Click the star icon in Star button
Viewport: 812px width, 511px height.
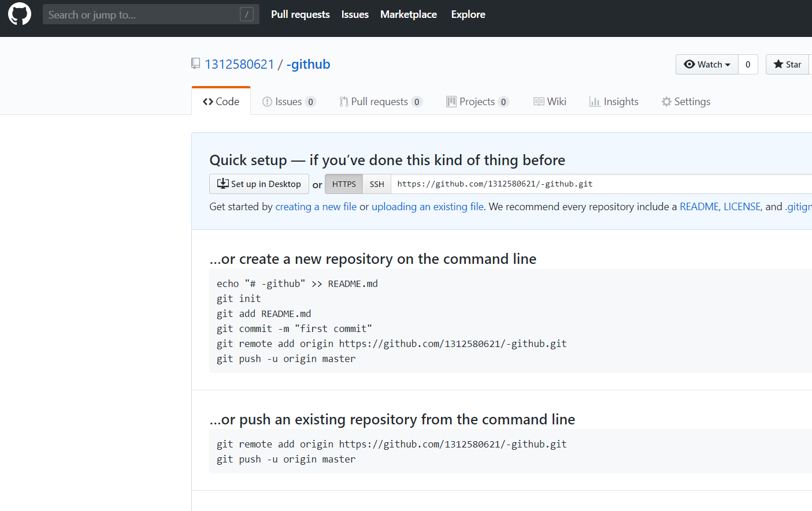(x=778, y=64)
